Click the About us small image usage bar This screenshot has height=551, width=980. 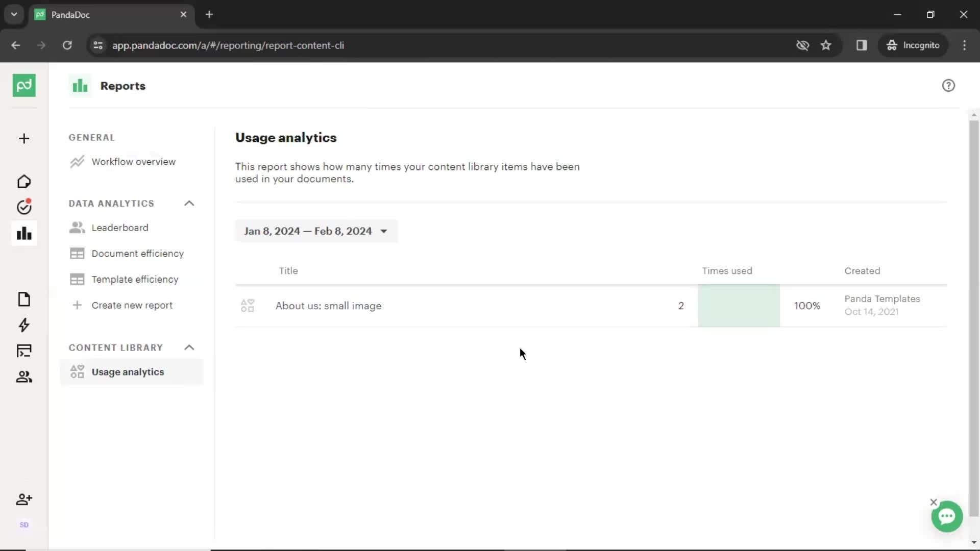coord(739,306)
